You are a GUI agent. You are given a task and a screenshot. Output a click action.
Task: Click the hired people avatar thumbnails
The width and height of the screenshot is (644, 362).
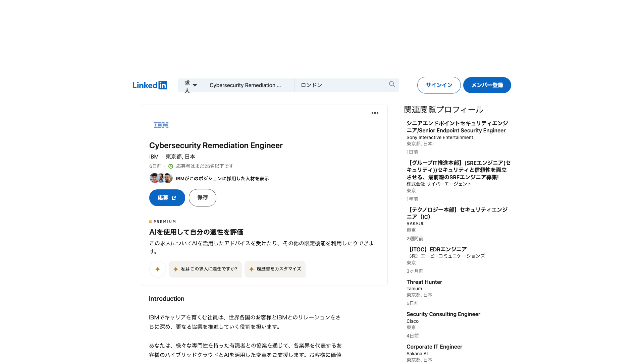click(x=161, y=178)
